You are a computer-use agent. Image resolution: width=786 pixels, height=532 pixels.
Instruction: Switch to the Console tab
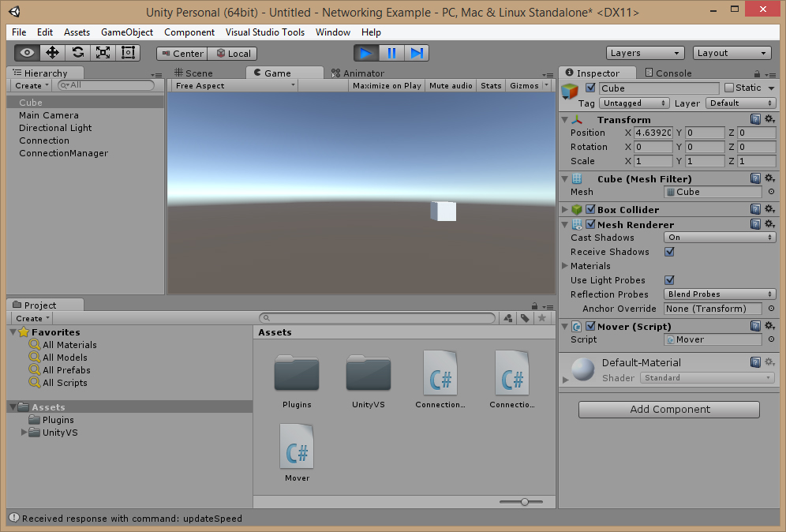pyautogui.click(x=668, y=73)
